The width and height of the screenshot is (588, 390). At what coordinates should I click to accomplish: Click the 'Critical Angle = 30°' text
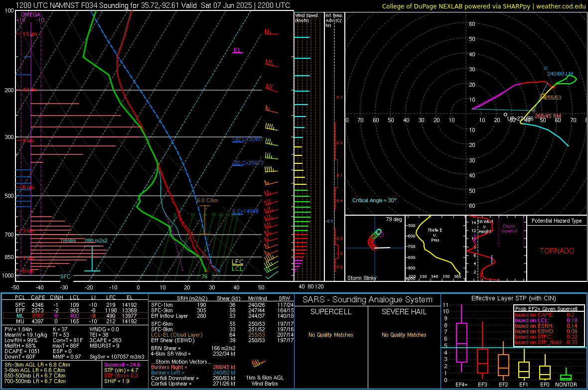[374, 200]
